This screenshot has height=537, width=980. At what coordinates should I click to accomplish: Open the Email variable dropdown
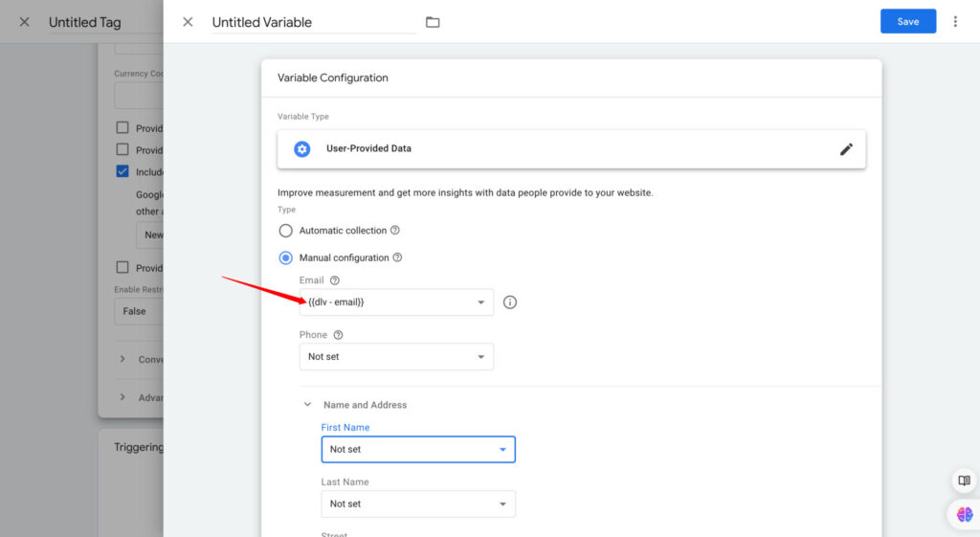click(396, 302)
